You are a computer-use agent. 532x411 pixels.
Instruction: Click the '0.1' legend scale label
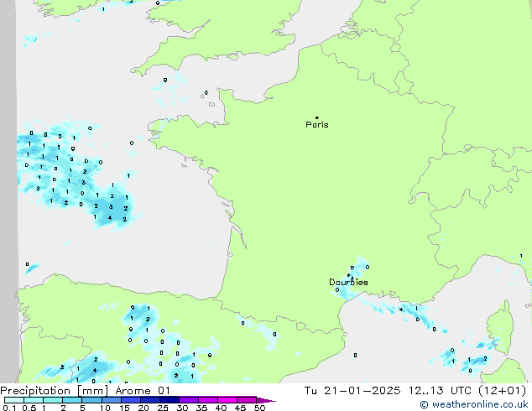[9, 408]
